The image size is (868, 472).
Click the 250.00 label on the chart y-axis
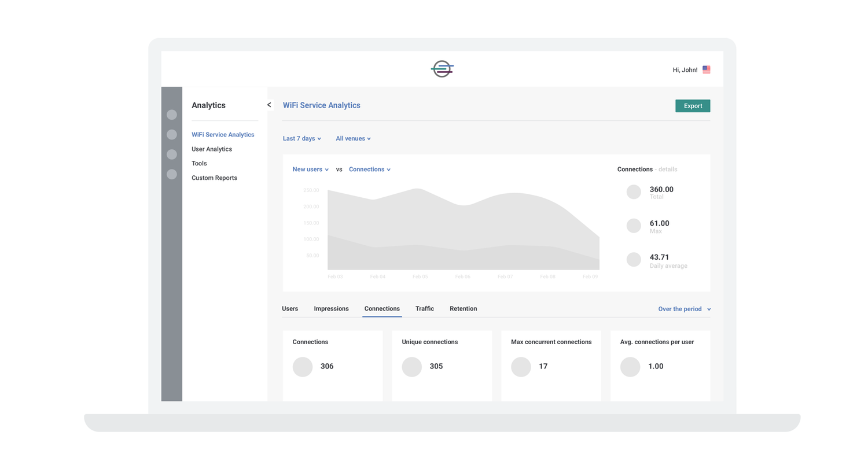311,190
